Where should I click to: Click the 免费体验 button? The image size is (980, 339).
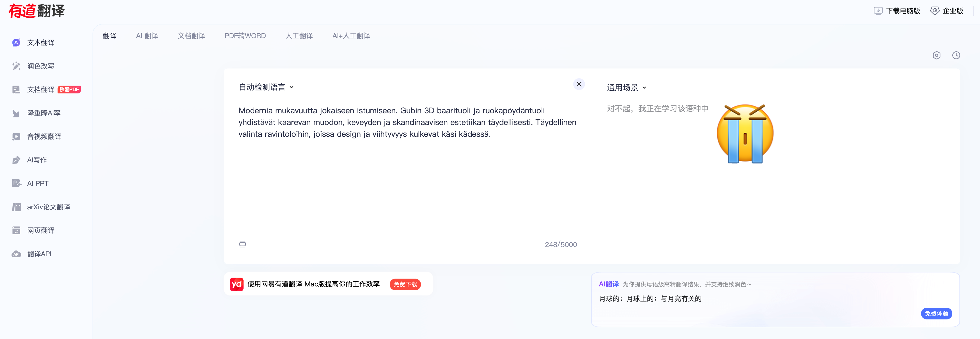936,314
